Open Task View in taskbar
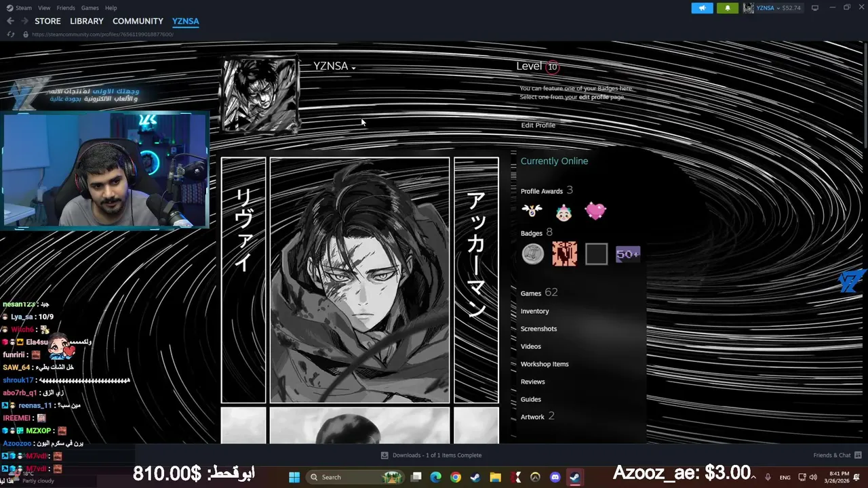Image resolution: width=868 pixels, height=488 pixels. coord(416,477)
